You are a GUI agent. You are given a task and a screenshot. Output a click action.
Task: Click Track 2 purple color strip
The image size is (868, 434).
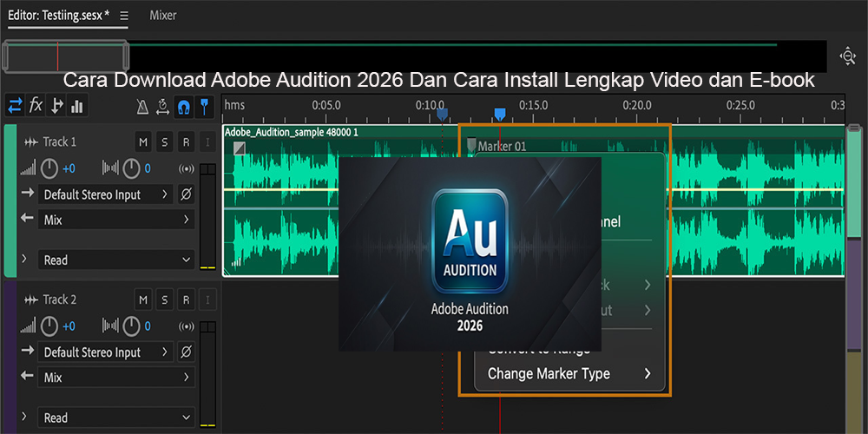pyautogui.click(x=10, y=357)
